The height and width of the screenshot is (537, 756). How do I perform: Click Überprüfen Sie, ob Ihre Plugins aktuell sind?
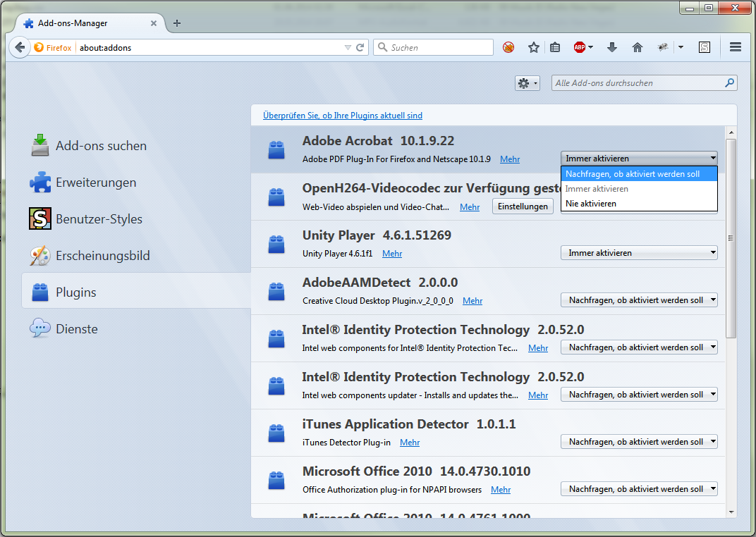[x=342, y=115]
